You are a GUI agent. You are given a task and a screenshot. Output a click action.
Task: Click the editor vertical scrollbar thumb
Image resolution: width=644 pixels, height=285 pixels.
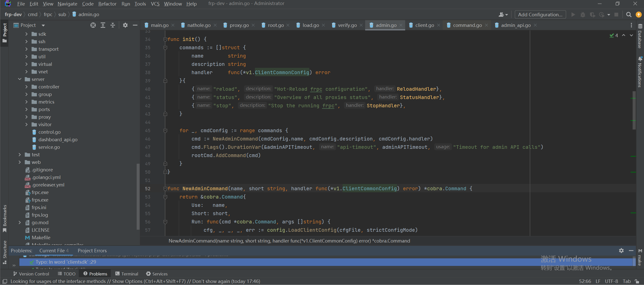[x=634, y=111]
